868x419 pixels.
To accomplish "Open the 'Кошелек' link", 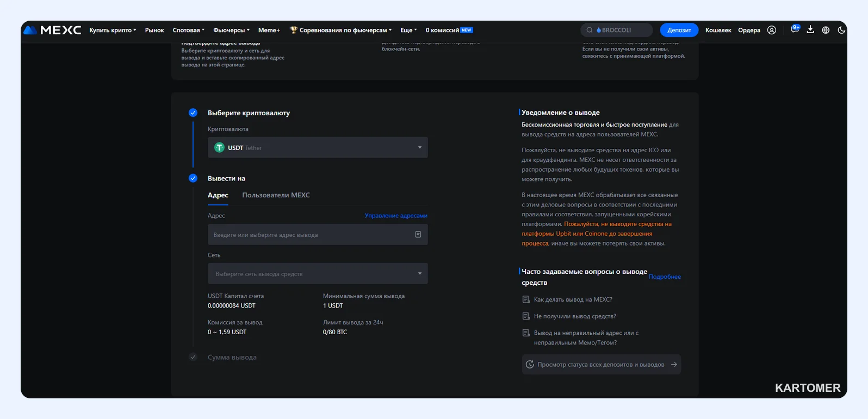I will point(718,30).
